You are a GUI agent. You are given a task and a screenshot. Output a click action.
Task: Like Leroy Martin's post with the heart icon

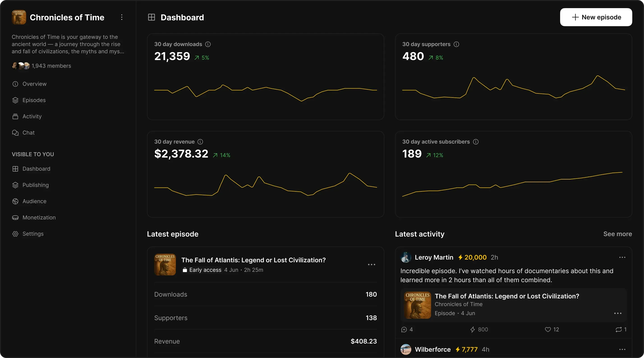click(547, 330)
